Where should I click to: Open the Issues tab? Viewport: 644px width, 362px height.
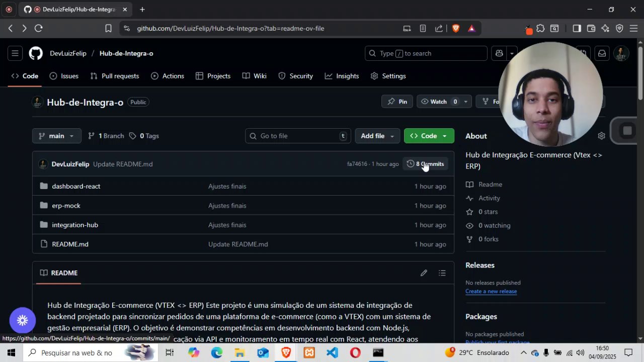click(x=64, y=76)
